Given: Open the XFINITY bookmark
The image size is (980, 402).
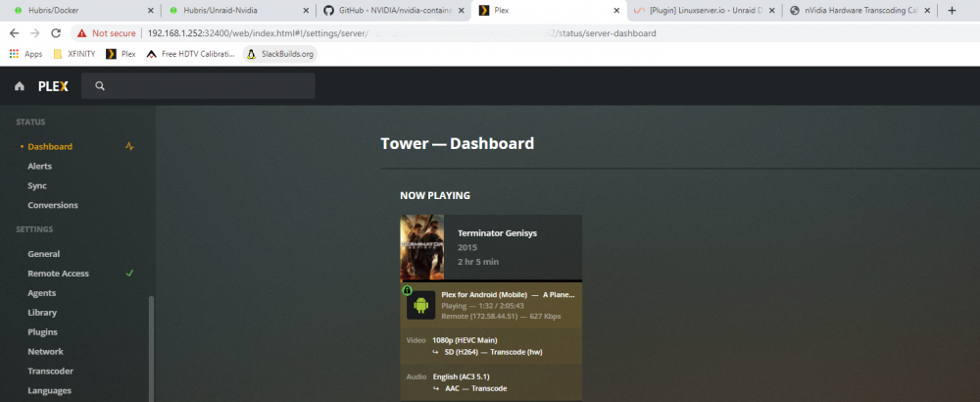Looking at the screenshot, I should pyautogui.click(x=74, y=54).
